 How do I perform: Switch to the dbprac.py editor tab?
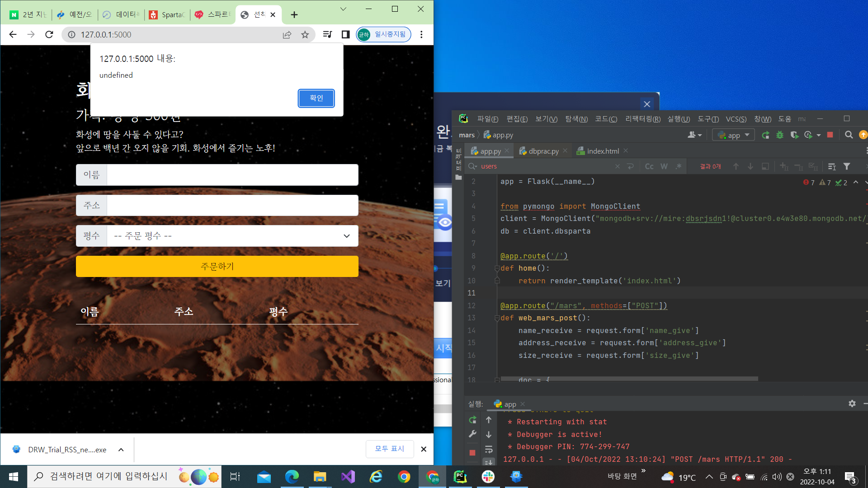tap(543, 151)
